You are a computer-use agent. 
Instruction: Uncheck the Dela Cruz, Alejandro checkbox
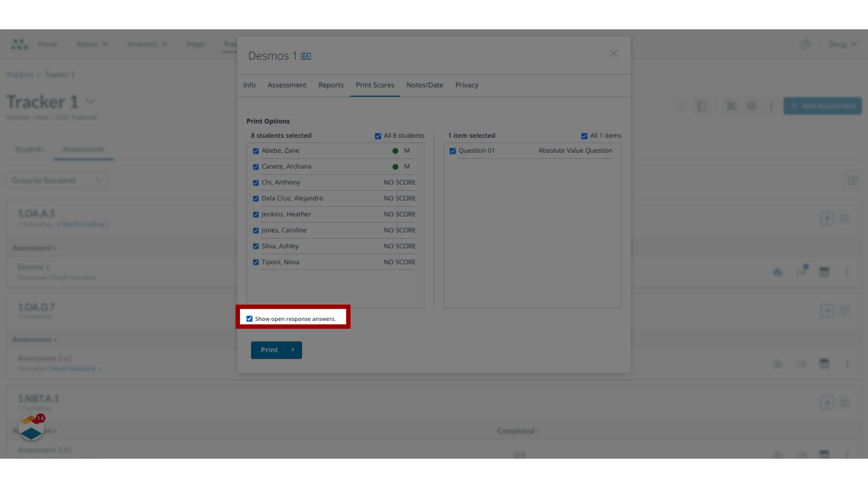tap(256, 199)
